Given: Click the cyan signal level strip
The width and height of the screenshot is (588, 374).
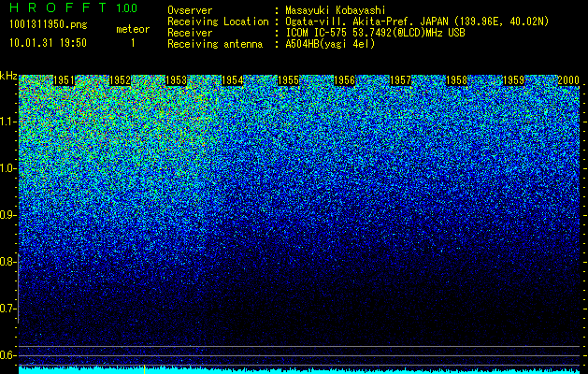Looking at the screenshot, I should (299, 370).
